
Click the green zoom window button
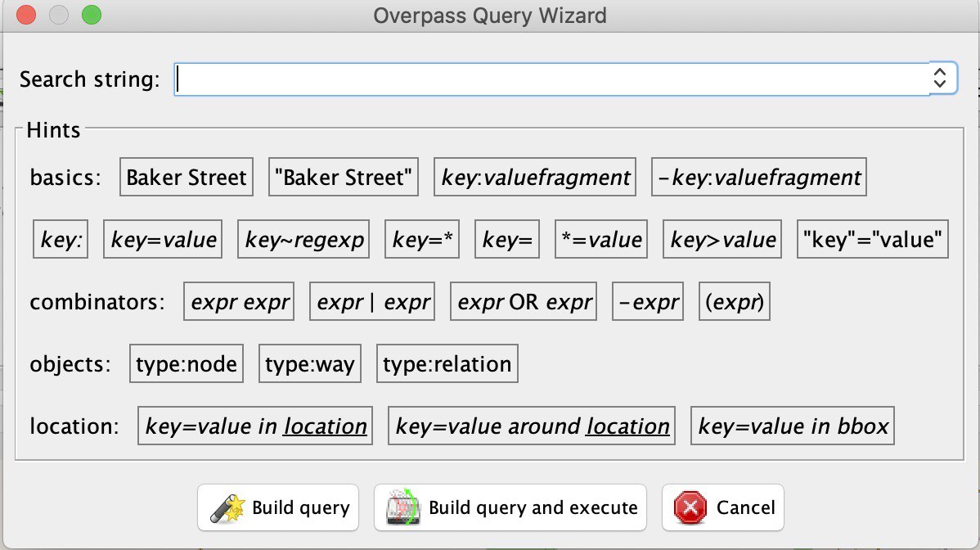pyautogui.click(x=92, y=15)
